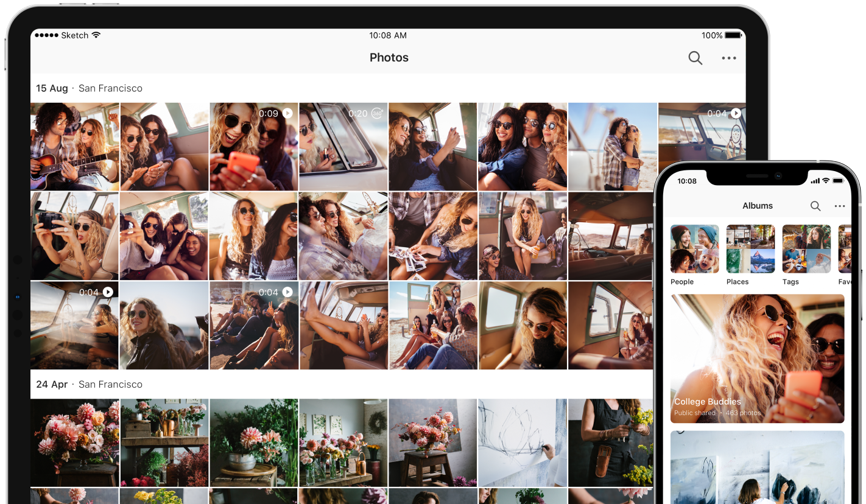Open the Tags album category

(x=806, y=249)
